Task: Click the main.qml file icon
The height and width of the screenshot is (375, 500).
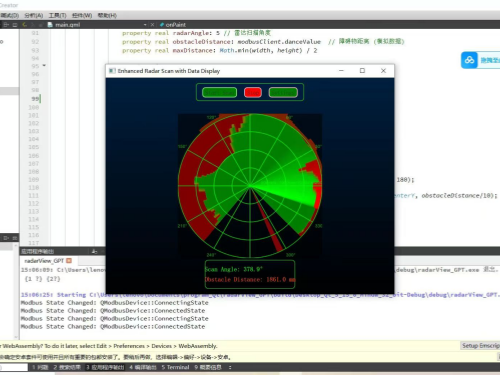Action: pyautogui.click(x=50, y=25)
